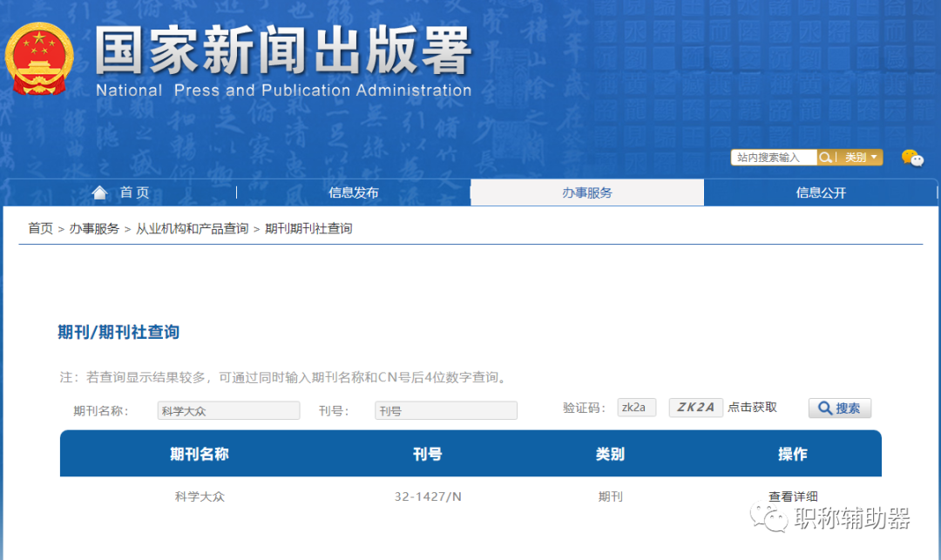
Task: Open the 类别 category dropdown
Action: tap(858, 157)
